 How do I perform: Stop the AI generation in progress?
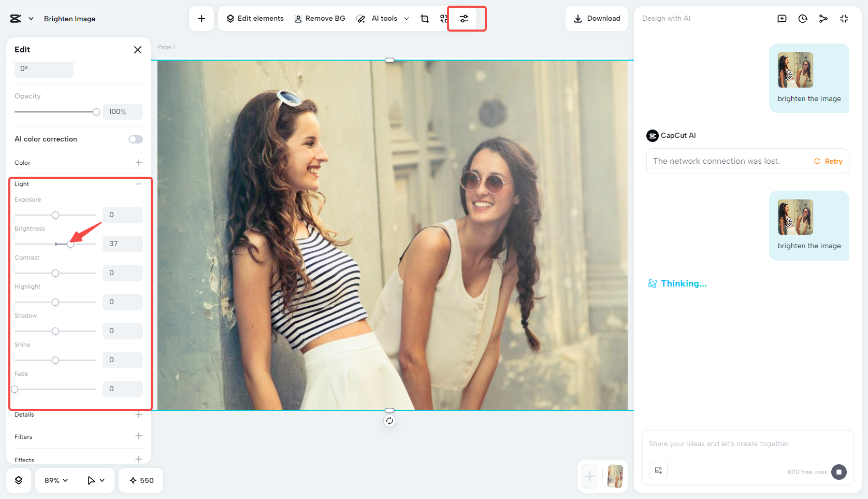pyautogui.click(x=839, y=472)
